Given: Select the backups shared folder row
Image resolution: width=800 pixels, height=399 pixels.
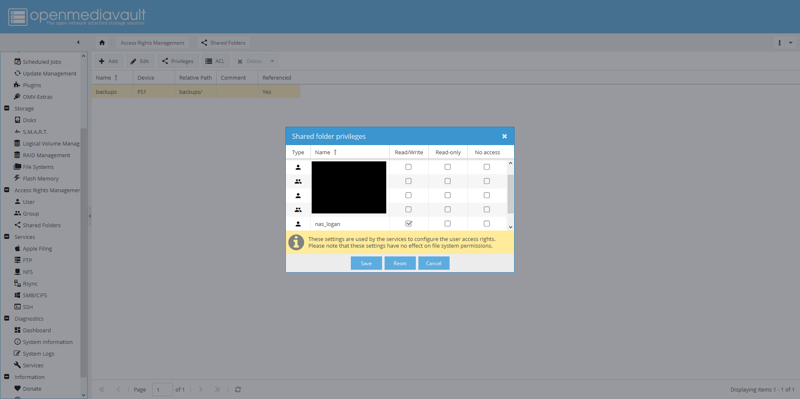Looking at the screenshot, I should 196,92.
